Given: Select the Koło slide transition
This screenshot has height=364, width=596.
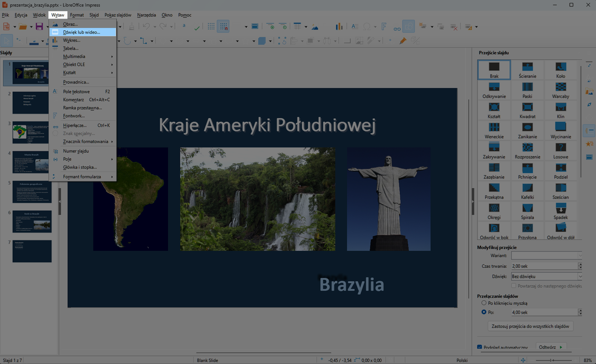Looking at the screenshot, I should tap(561, 70).
